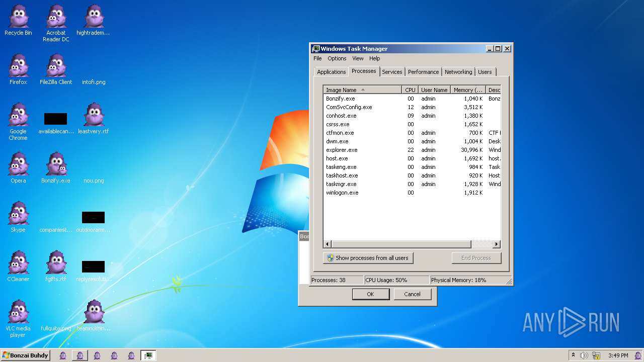Sort processes by Desc column header

pos(494,90)
